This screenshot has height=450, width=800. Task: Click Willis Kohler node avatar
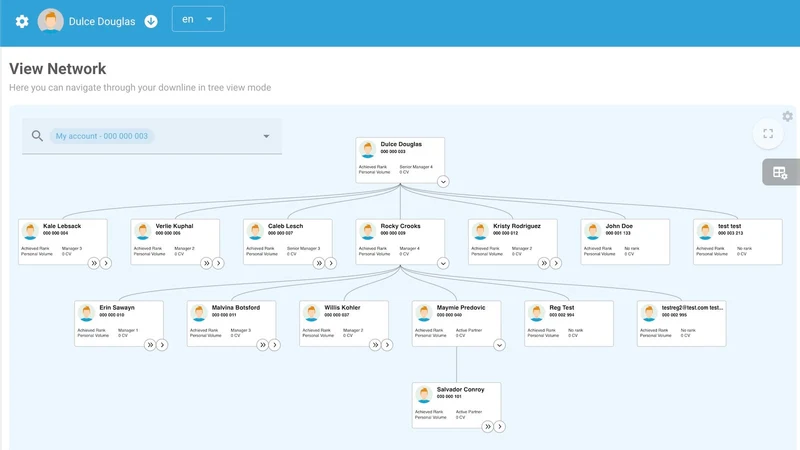click(311, 312)
